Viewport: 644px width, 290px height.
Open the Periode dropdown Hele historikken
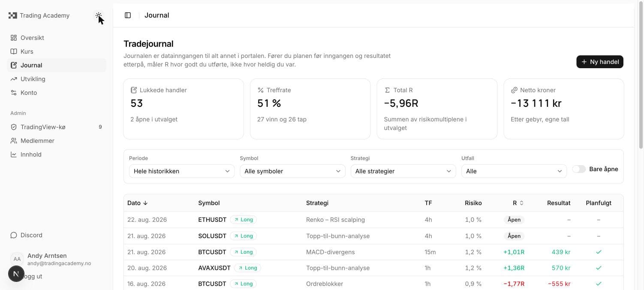[x=182, y=171]
